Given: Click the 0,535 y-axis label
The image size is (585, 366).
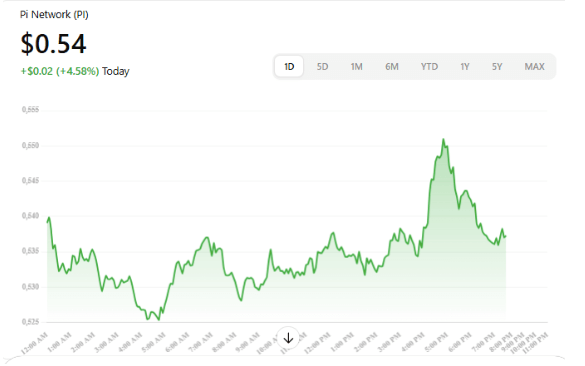Looking at the screenshot, I should [30, 251].
